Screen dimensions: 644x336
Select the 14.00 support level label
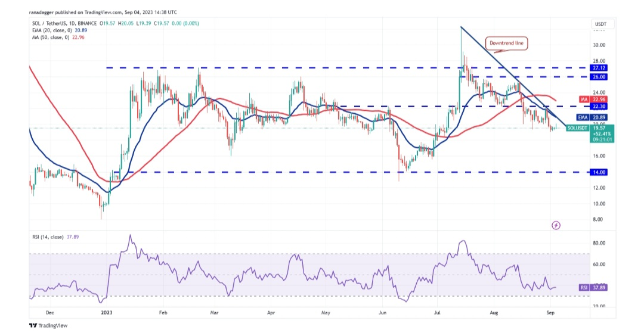pyautogui.click(x=599, y=172)
